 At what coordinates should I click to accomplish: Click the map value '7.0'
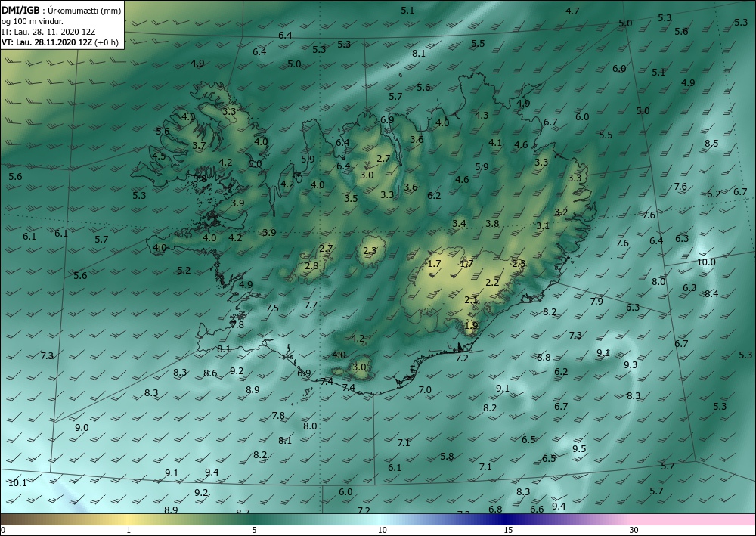[424, 389]
